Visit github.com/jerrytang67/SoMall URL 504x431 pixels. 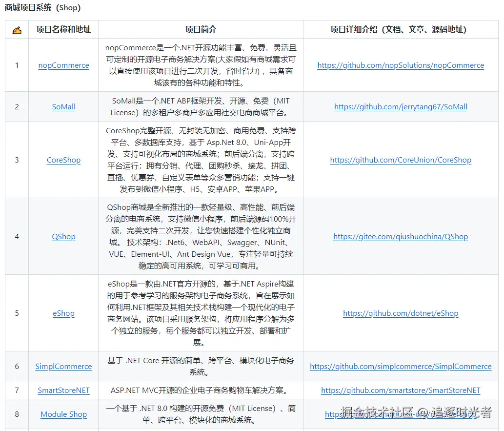401,107
